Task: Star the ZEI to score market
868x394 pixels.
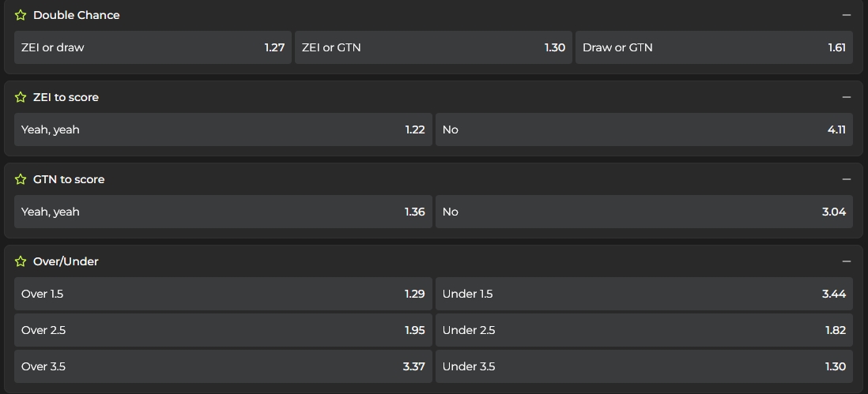Action: click(21, 97)
